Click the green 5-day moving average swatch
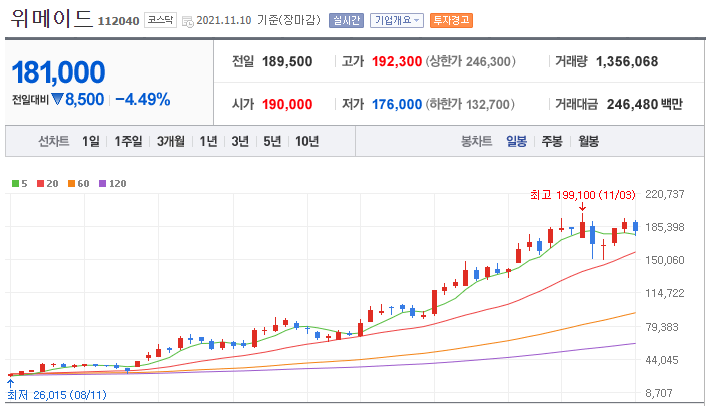Image resolution: width=706 pixels, height=406 pixels. point(15,184)
